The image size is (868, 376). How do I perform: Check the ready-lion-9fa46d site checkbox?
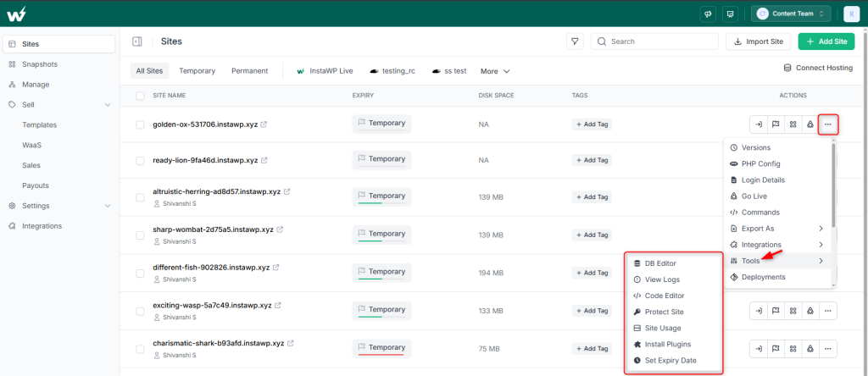pos(140,160)
